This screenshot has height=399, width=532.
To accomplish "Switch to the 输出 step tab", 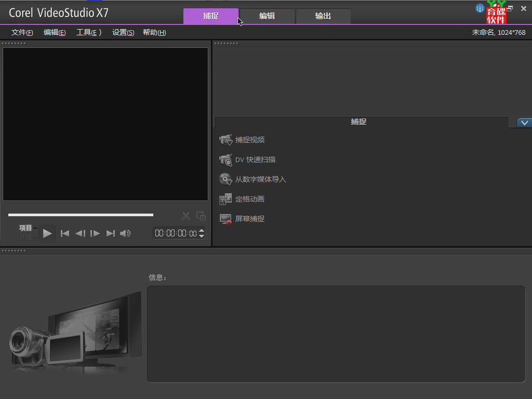I will coord(323,16).
